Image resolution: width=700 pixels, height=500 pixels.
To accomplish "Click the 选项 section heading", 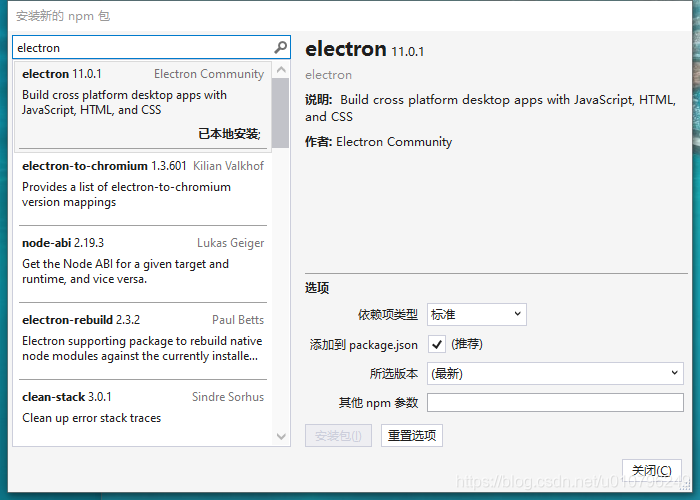I will click(317, 288).
